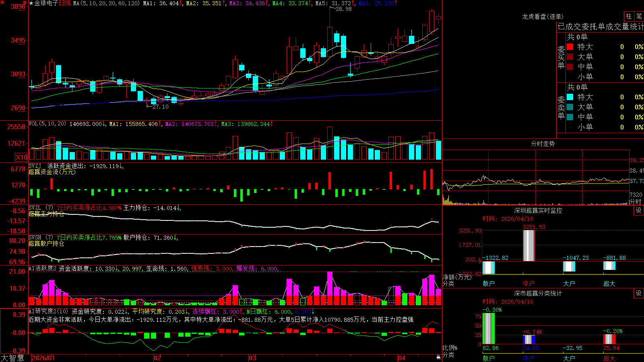Select the 深圳超赢实时监控 panel title
This screenshot has width=644, height=362.
click(x=538, y=210)
